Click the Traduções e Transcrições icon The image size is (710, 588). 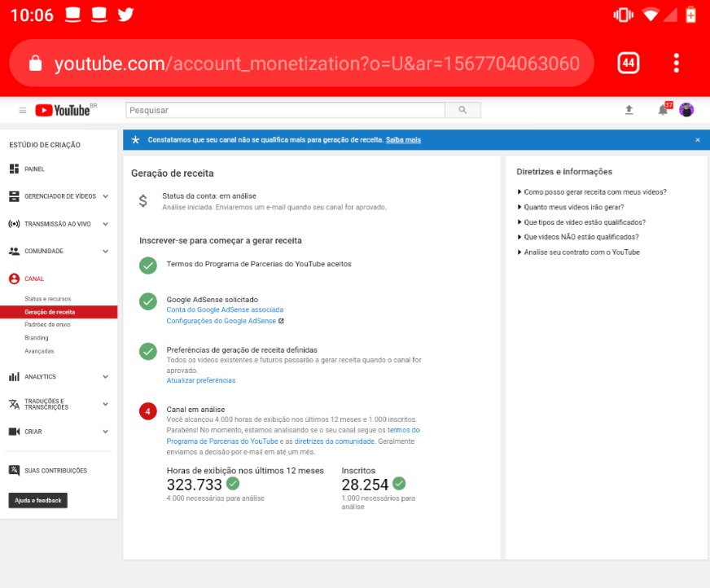point(14,404)
